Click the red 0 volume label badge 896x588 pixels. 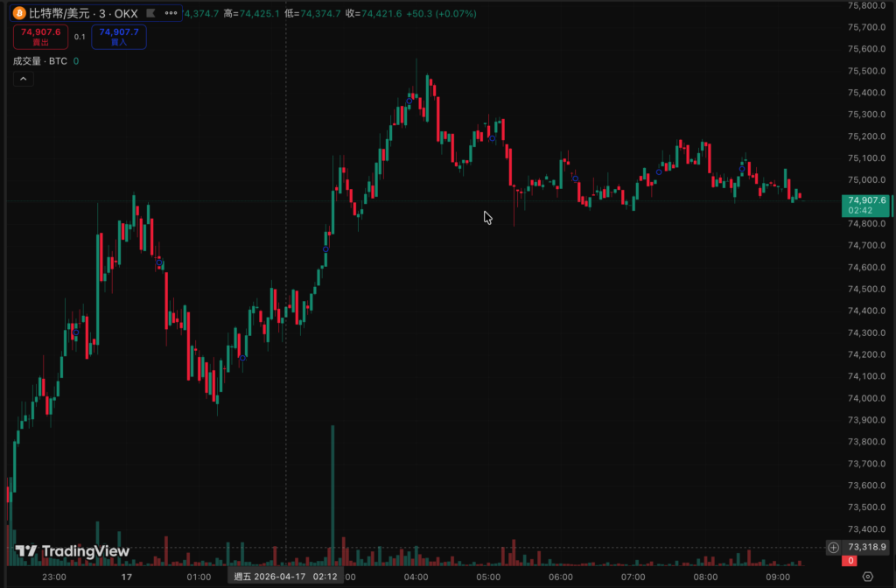point(848,561)
